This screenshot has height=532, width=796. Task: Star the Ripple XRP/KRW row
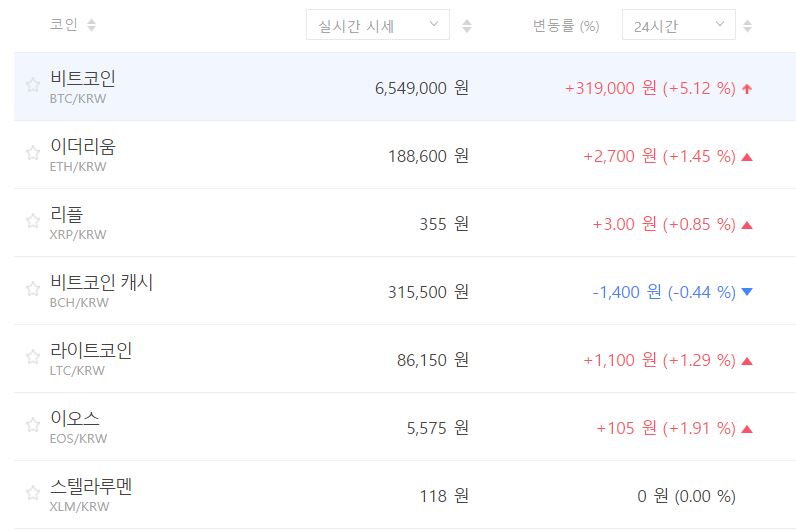pos(32,222)
